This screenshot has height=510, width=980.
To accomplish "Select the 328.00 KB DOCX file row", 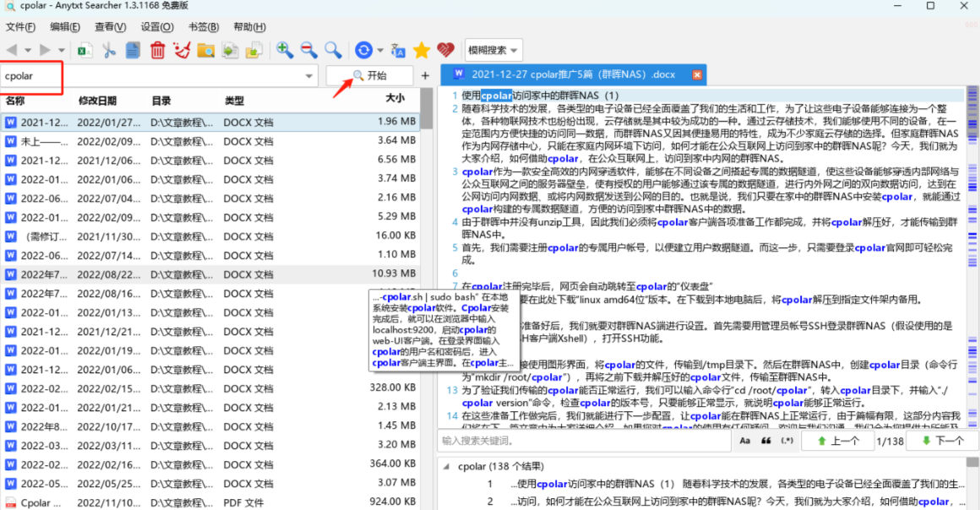I will pos(210,388).
